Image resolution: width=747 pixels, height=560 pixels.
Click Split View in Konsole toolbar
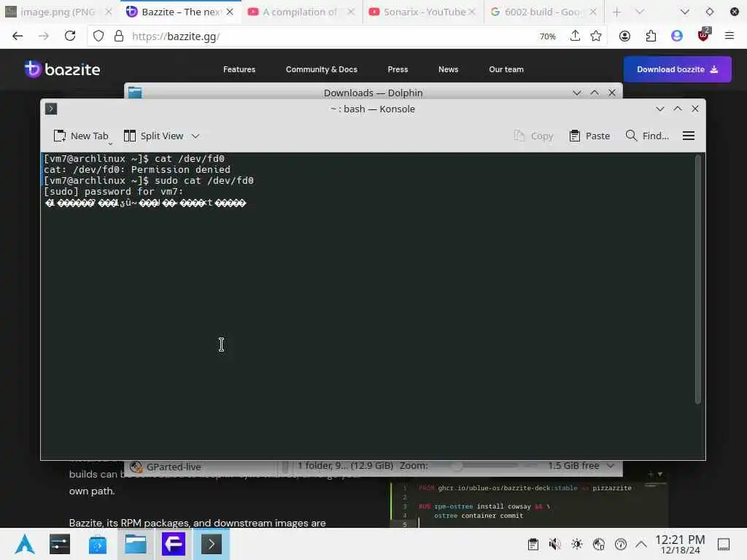[153, 136]
